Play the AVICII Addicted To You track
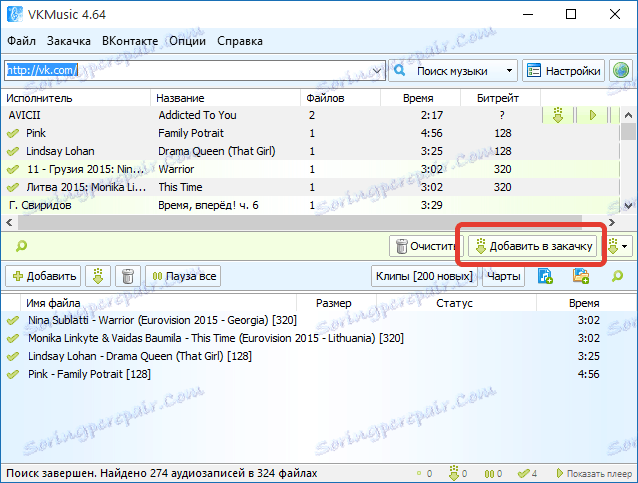This screenshot has width=638, height=483. pyautogui.click(x=592, y=115)
